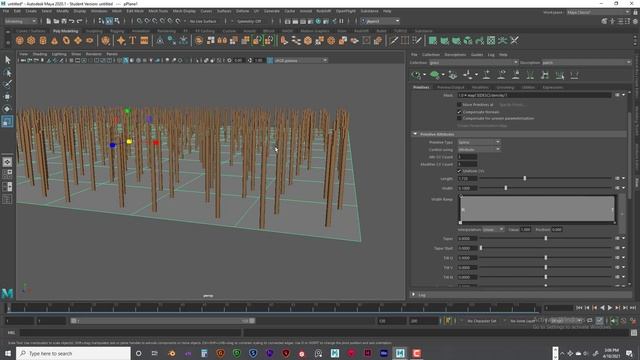Open the viewport Shading menu
The height and width of the screenshot is (360, 640).
[40, 54]
